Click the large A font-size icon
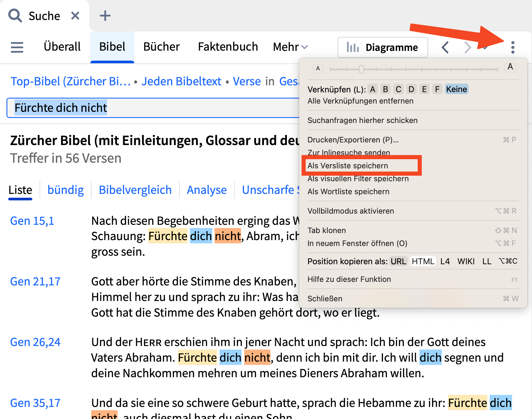532x419 pixels. click(x=510, y=67)
